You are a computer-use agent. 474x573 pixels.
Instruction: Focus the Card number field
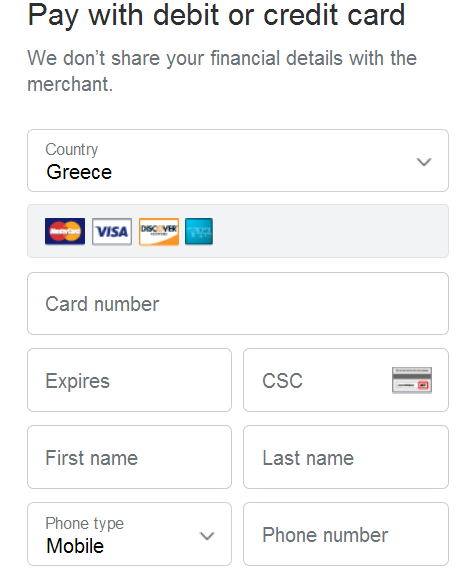pos(238,303)
